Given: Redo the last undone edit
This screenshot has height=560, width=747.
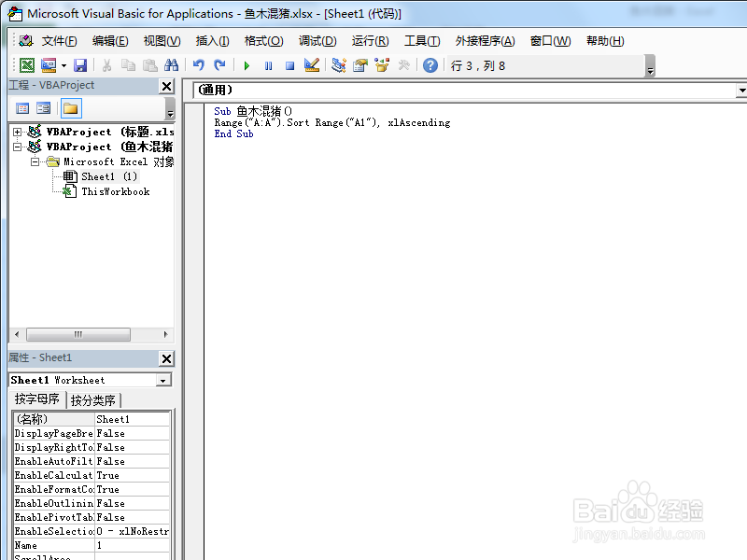Looking at the screenshot, I should [219, 65].
